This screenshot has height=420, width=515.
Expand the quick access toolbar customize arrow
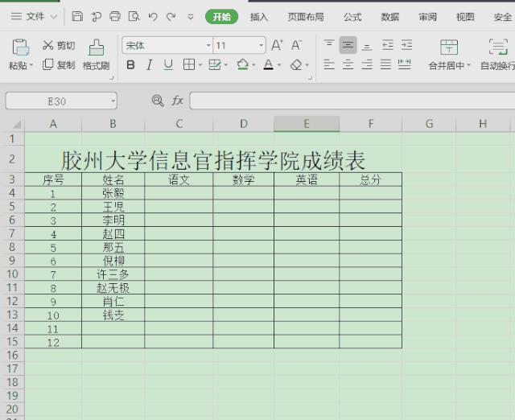(x=190, y=16)
